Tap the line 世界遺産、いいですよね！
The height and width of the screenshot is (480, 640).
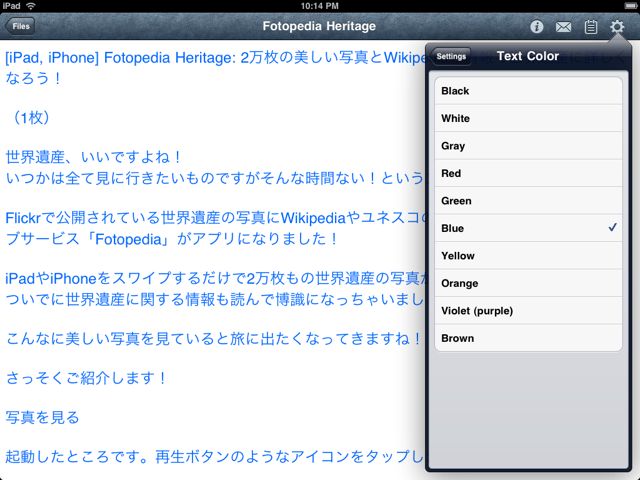[x=94, y=157]
